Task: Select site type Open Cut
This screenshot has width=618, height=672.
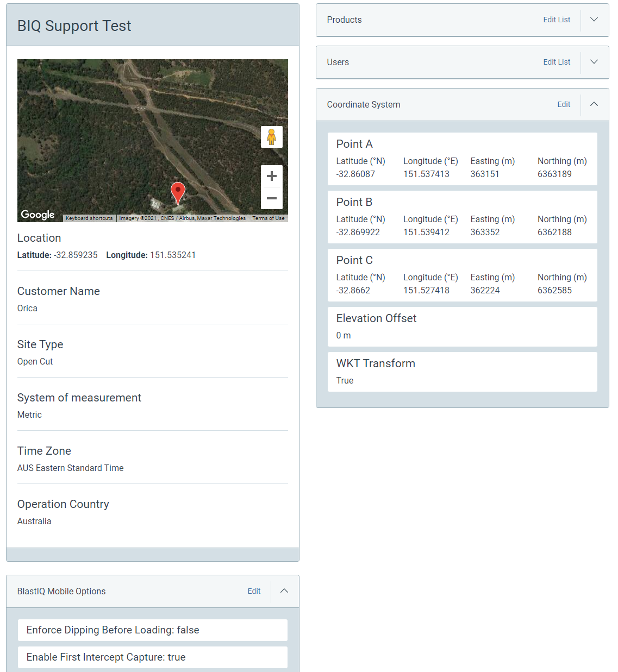Action: [x=35, y=361]
